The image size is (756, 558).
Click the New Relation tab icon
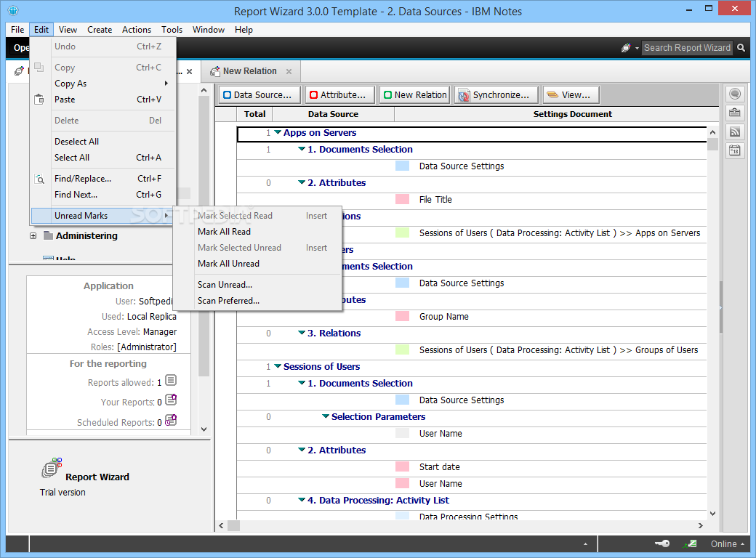point(215,71)
